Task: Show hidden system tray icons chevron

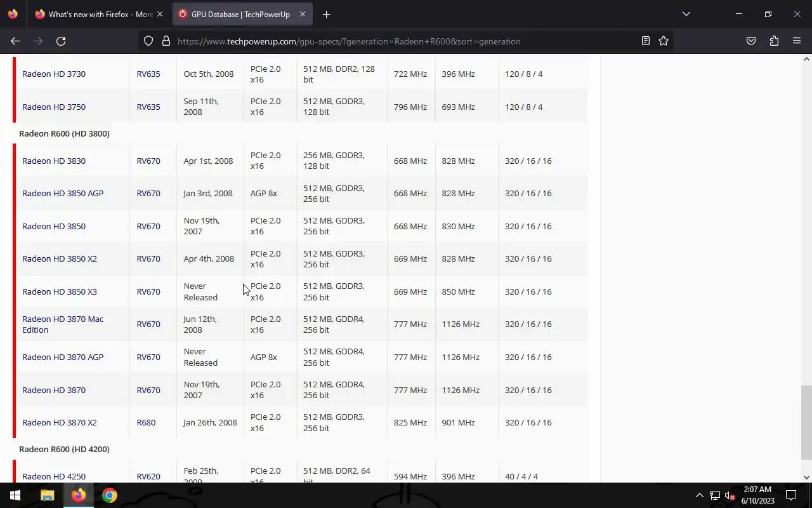Action: (x=699, y=495)
